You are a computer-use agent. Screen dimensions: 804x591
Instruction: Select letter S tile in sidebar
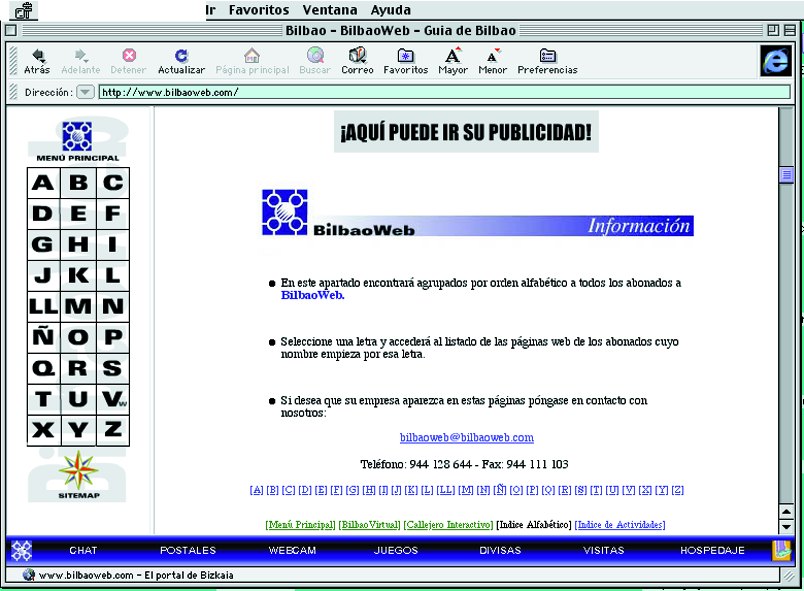(x=113, y=368)
